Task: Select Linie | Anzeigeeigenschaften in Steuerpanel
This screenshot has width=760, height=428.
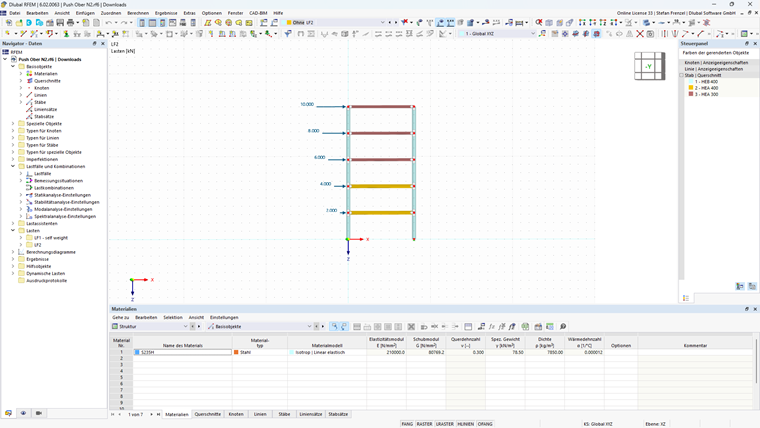Action: pyautogui.click(x=713, y=69)
